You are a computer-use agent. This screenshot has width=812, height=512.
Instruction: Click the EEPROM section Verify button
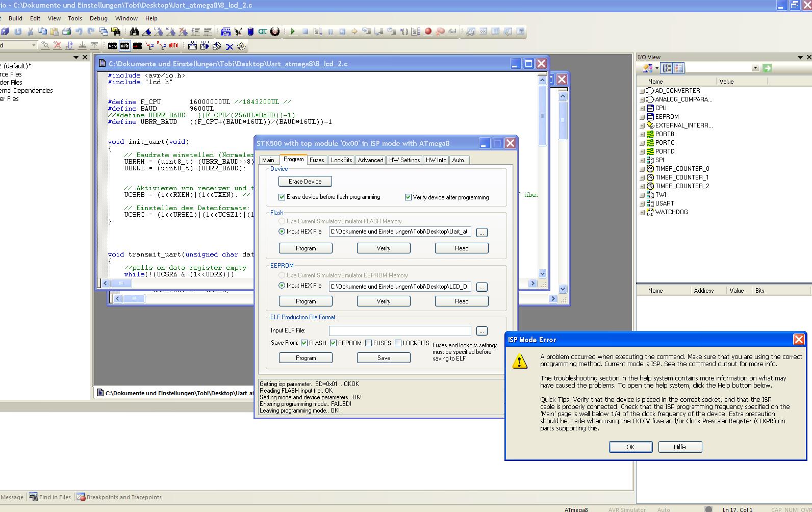(x=384, y=301)
